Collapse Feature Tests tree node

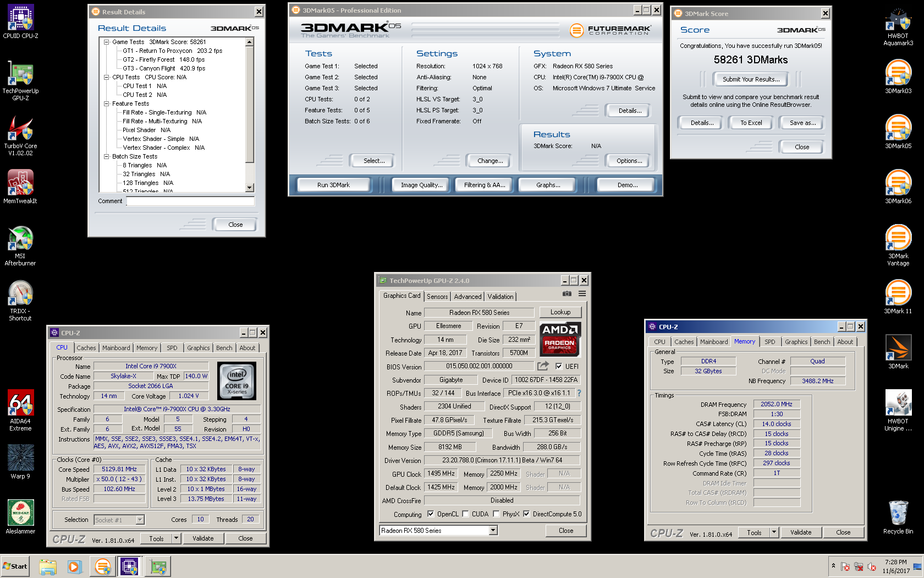pyautogui.click(x=106, y=103)
